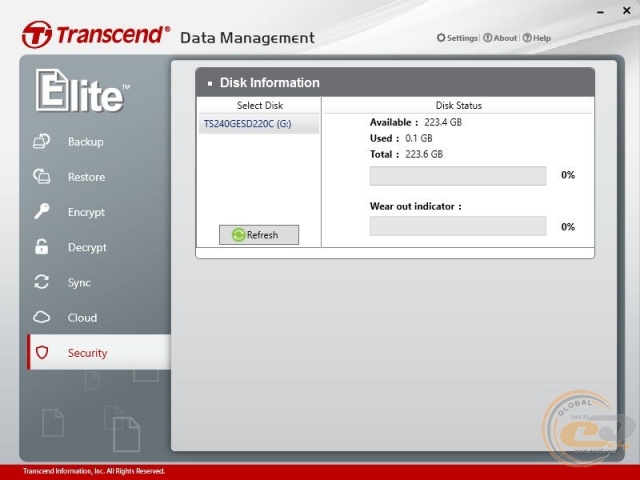Refresh the disk list

pos(259,235)
